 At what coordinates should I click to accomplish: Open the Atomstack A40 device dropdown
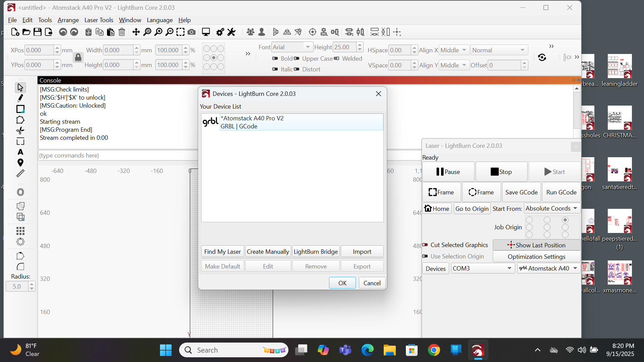click(x=548, y=268)
